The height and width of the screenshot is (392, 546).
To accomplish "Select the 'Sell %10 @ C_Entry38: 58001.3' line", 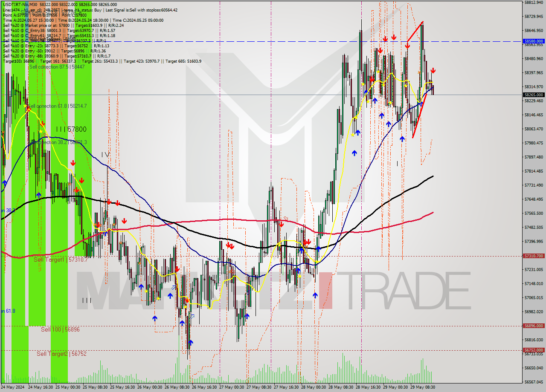I will (x=59, y=30).
